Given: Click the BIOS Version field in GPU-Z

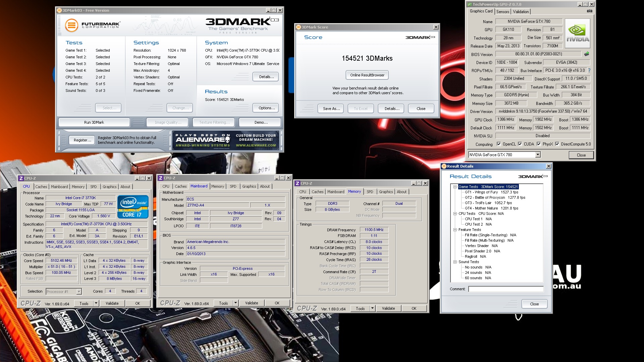Looking at the screenshot, I should point(538,54).
